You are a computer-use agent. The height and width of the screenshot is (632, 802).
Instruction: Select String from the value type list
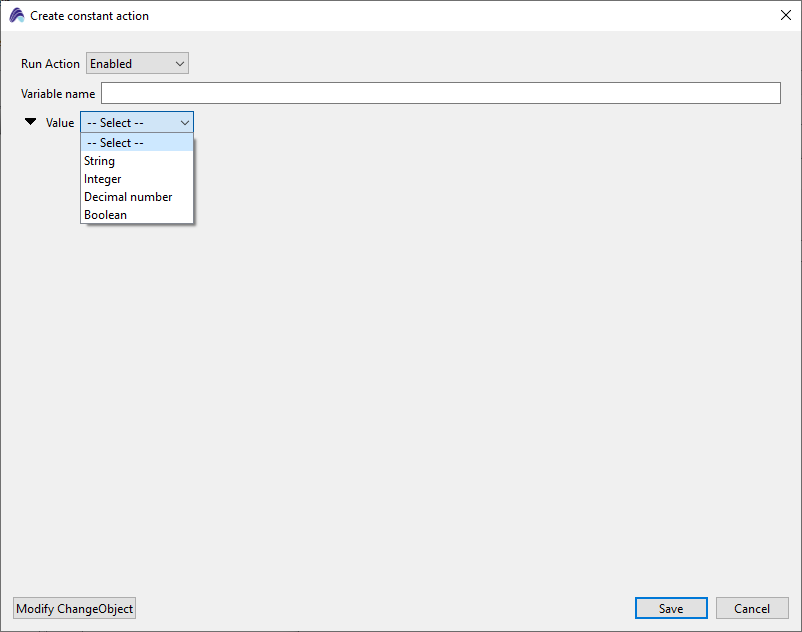(x=100, y=161)
